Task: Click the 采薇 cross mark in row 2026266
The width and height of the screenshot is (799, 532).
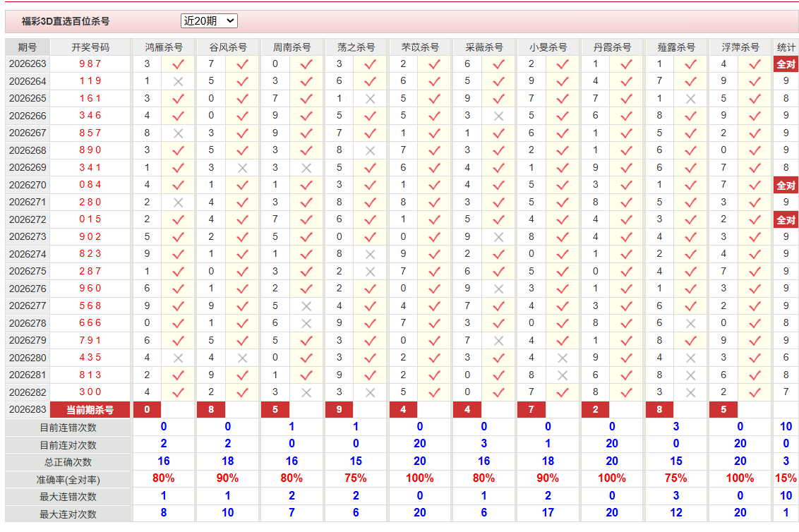Action: pyautogui.click(x=498, y=116)
